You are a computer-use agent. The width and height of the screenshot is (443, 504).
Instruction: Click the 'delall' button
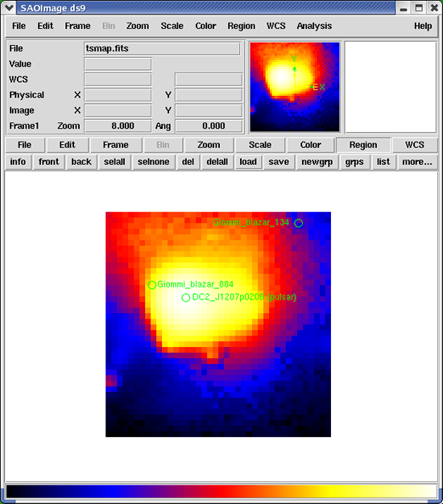pos(217,162)
